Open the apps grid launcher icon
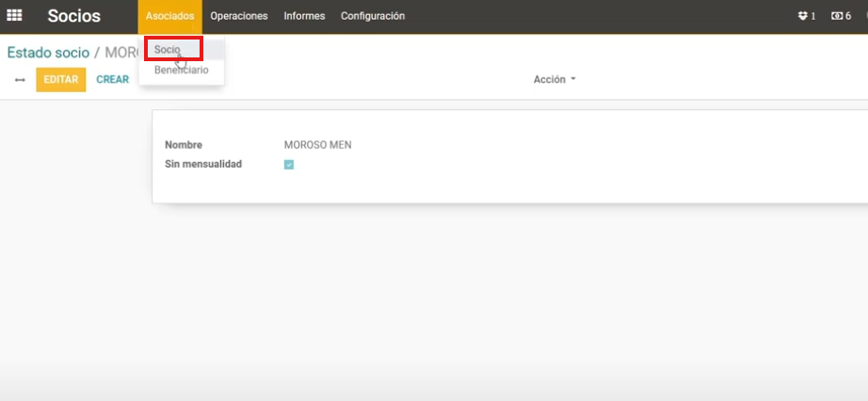The width and height of the screenshot is (868, 401). click(x=14, y=16)
